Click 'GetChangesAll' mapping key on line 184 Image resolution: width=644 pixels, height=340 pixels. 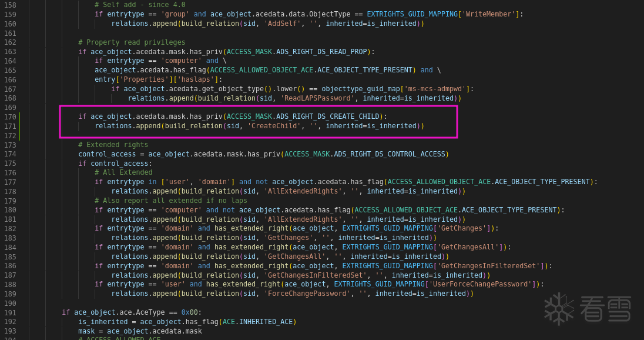[x=468, y=247]
